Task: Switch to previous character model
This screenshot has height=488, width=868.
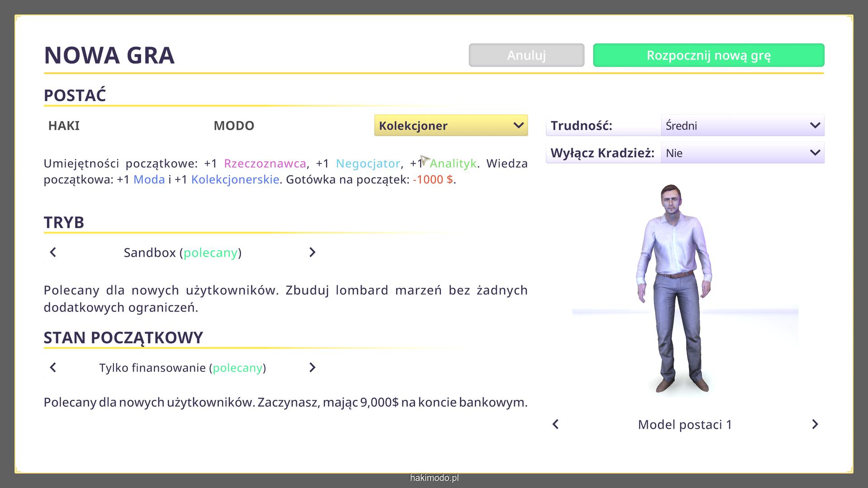Action: [x=556, y=424]
